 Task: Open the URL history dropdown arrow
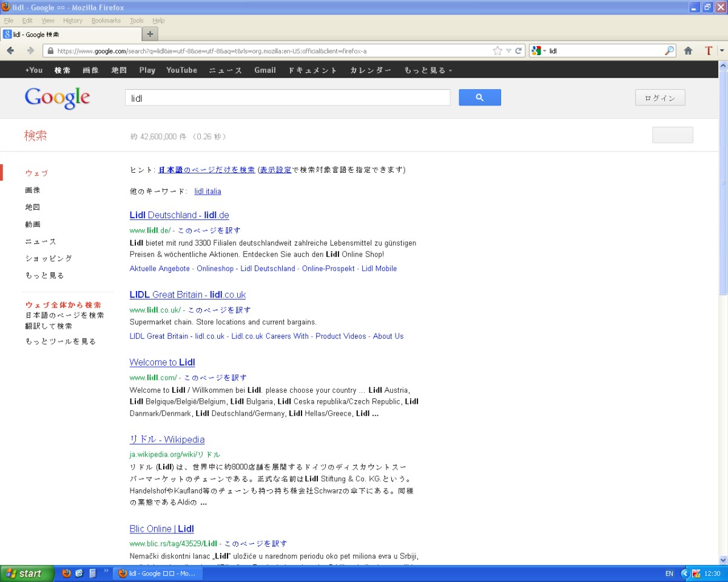pos(508,51)
